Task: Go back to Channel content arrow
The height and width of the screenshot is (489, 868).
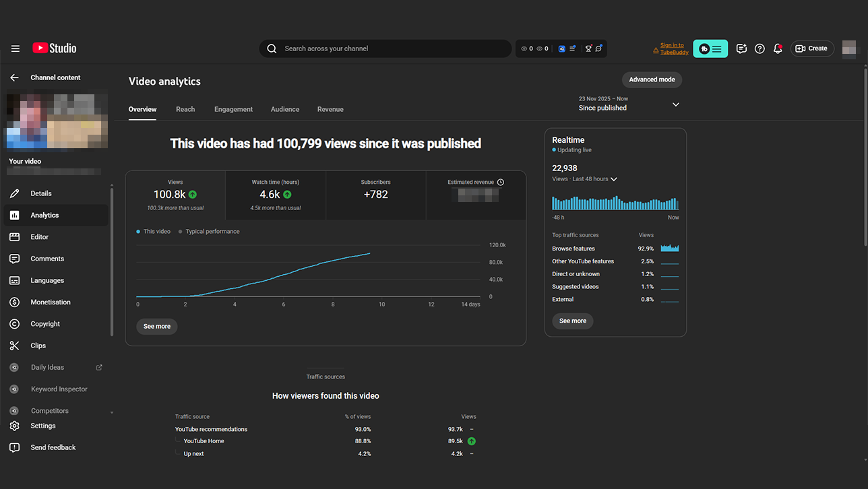Action: tap(15, 77)
